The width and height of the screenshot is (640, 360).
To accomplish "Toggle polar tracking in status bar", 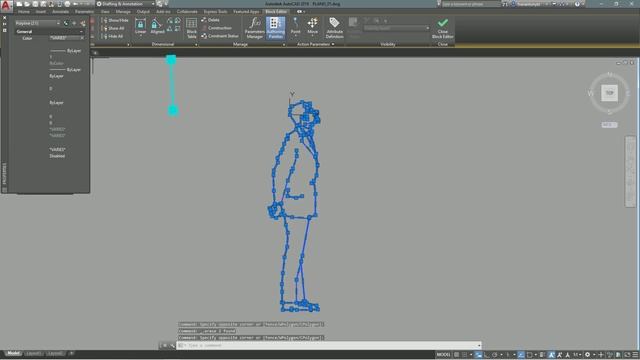I will [494, 355].
